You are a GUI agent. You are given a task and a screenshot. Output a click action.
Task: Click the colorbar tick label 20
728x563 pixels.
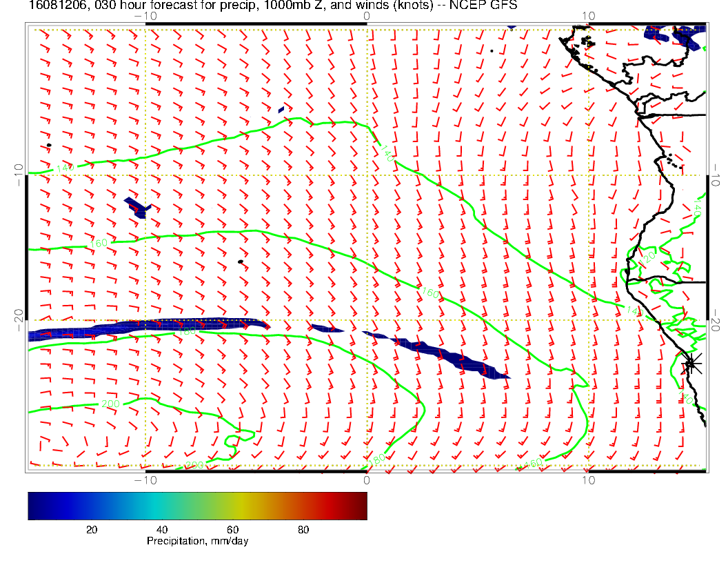[91, 529]
